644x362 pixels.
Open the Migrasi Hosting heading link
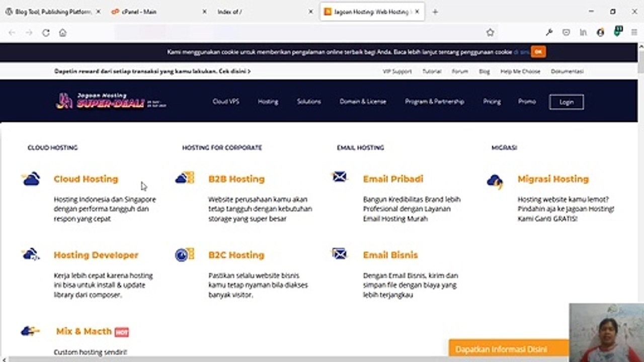coord(553,179)
